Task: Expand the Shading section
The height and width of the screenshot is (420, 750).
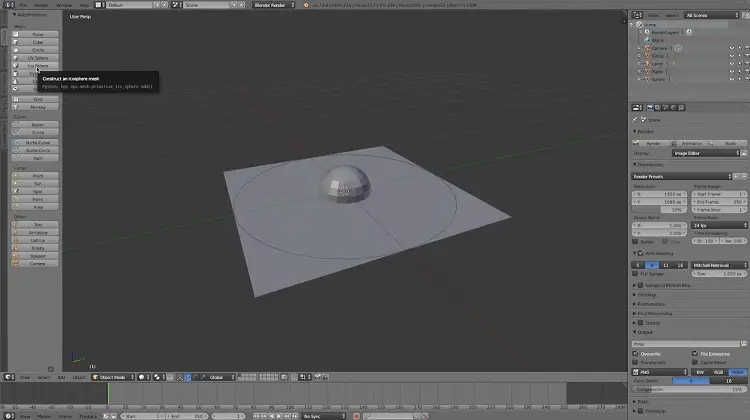Action: (635, 295)
